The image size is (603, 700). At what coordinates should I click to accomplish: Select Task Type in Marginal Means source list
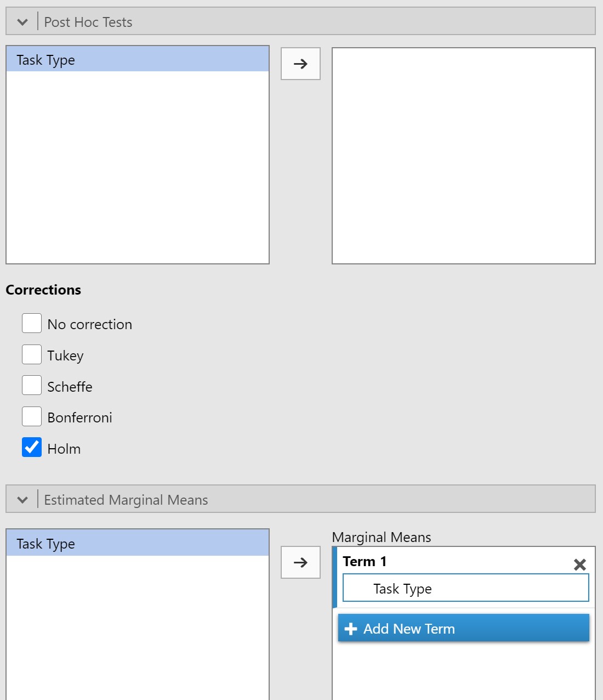[x=138, y=543]
